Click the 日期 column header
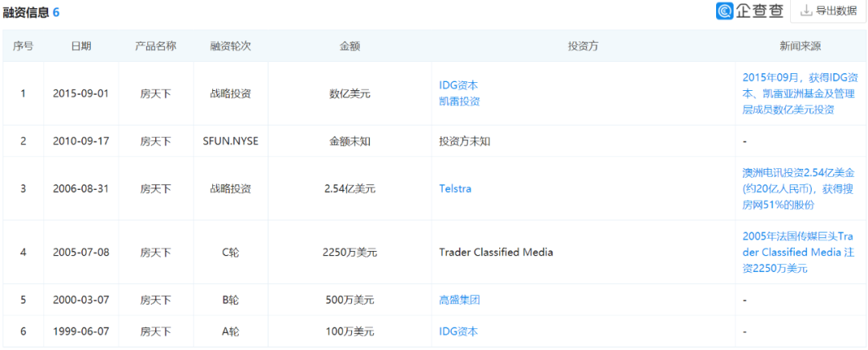Image resolution: width=868 pixels, height=350 pixels. (x=81, y=47)
